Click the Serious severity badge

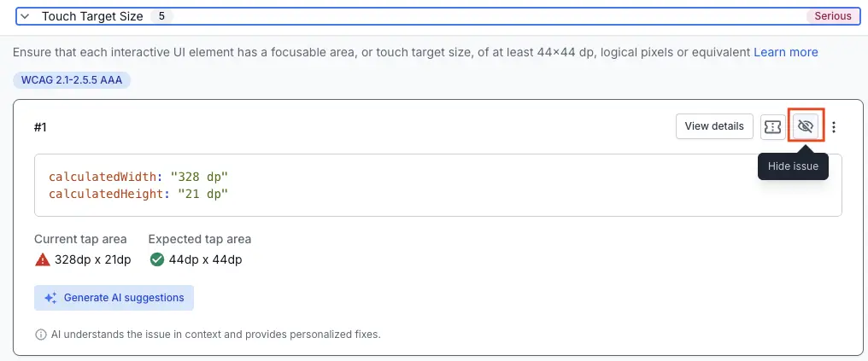click(831, 16)
